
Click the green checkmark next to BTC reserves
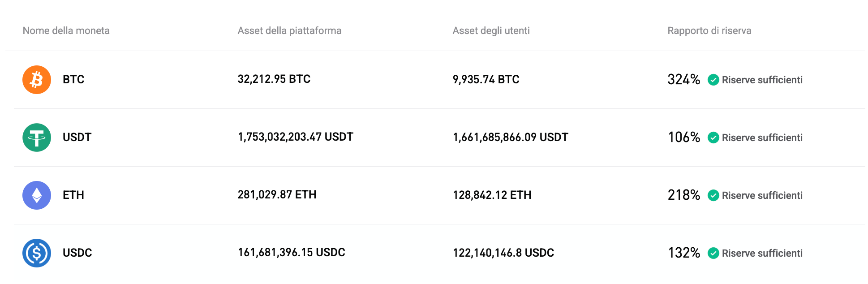click(x=713, y=80)
